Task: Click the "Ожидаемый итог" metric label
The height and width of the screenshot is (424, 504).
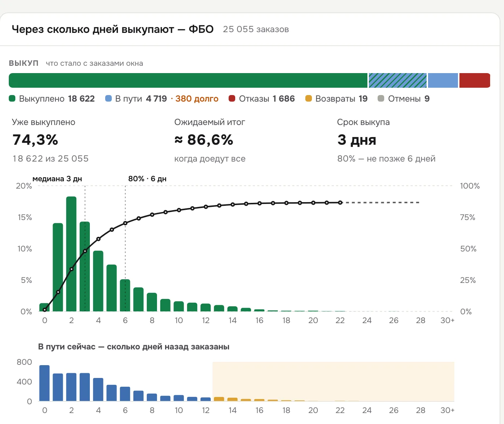Action: (210, 122)
